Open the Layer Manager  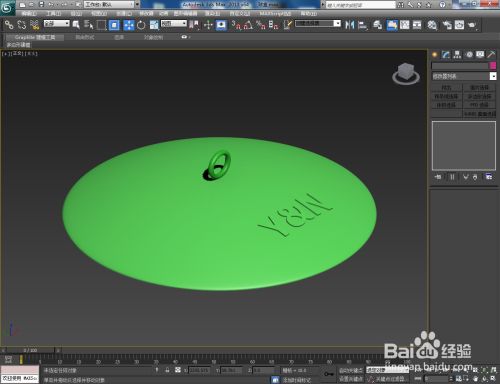377,25
